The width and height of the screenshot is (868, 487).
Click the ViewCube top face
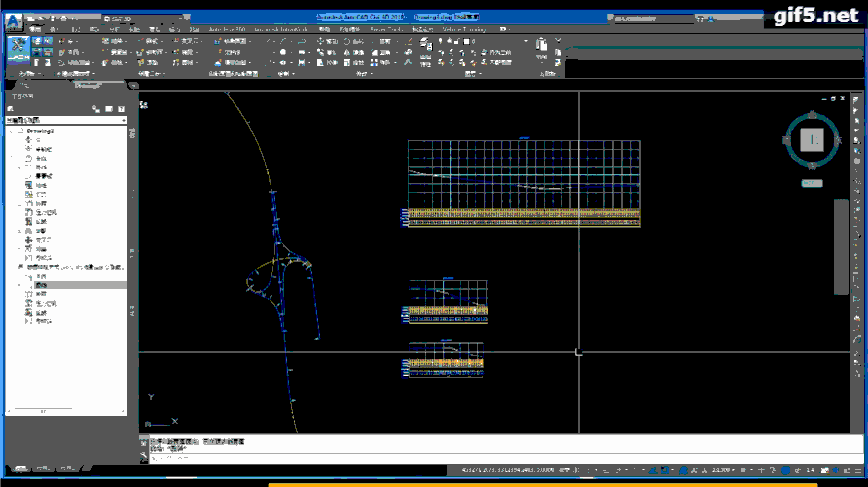[813, 140]
